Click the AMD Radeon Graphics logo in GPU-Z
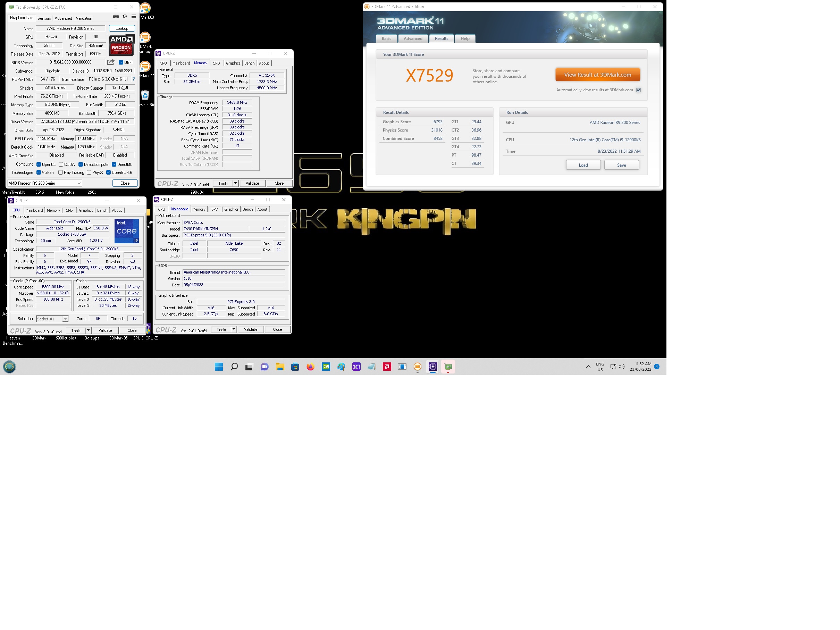The height and width of the screenshot is (630, 840). 121,45
